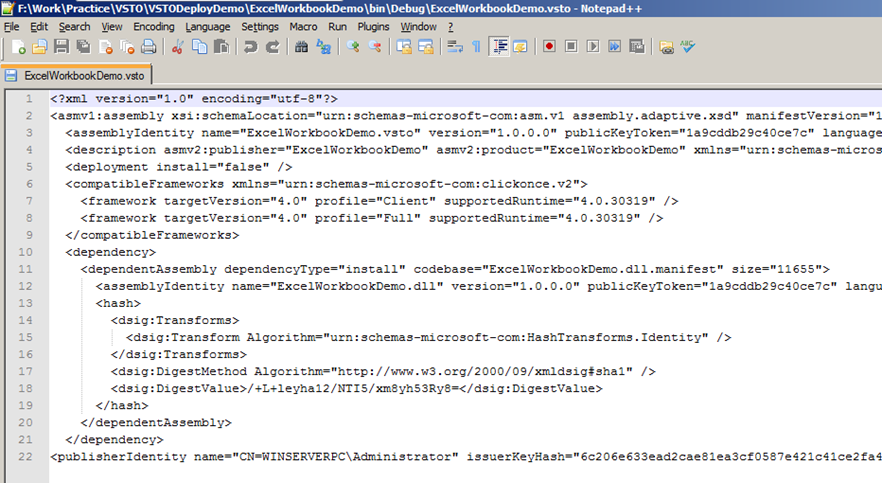
Task: Click the Copy toolbar icon
Action: [200, 47]
